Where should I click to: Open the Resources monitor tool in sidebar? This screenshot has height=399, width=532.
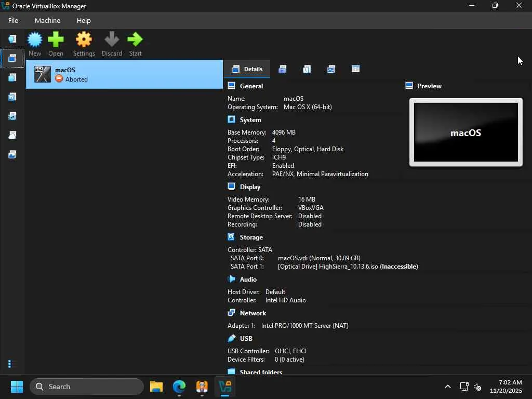[x=12, y=155]
